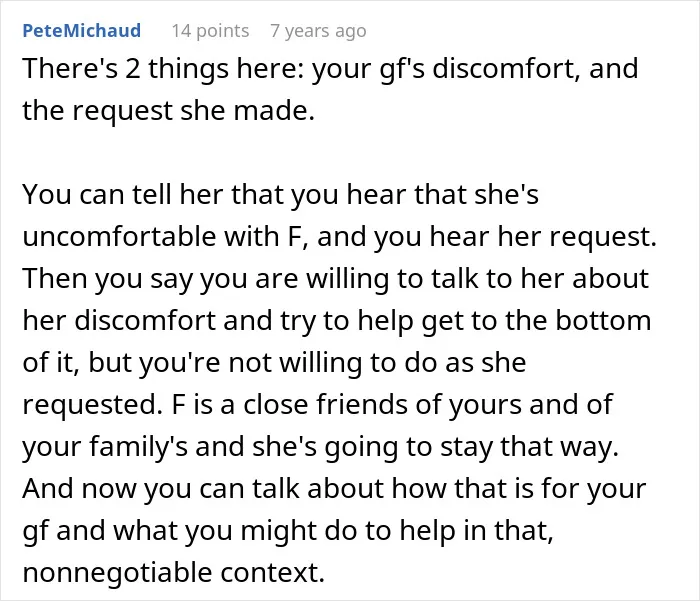
Task: Click the blank gap between the two paragraphs
Action: (339, 152)
